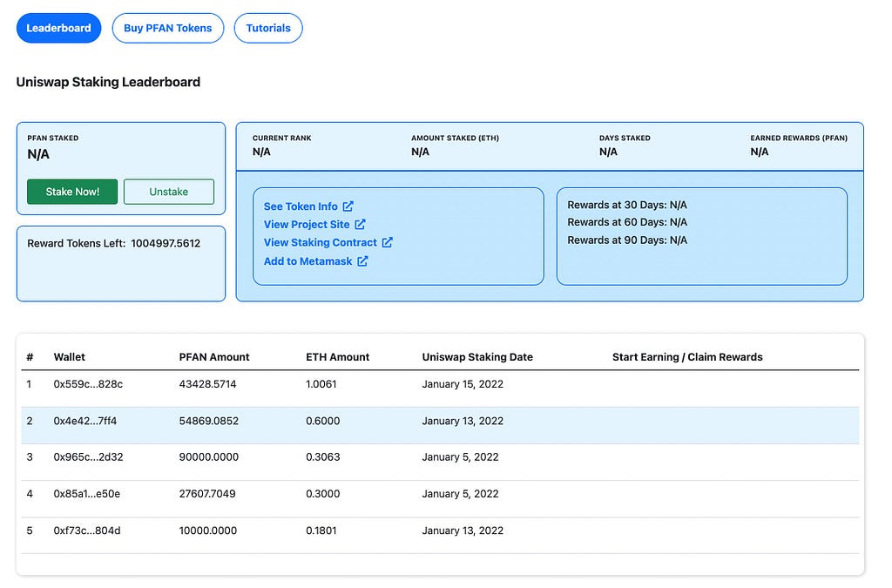
Task: Click the Add to Metamask link
Action: [307, 261]
